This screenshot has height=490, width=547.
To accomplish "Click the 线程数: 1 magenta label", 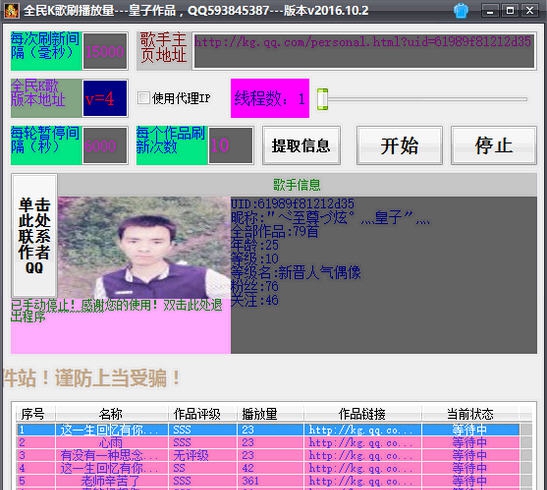I will (x=270, y=98).
